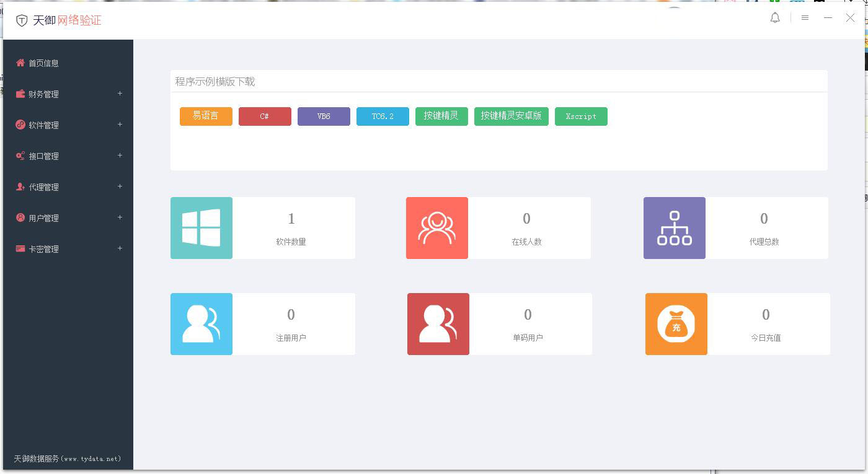Download the 易语言 template
868x474 pixels.
206,116
